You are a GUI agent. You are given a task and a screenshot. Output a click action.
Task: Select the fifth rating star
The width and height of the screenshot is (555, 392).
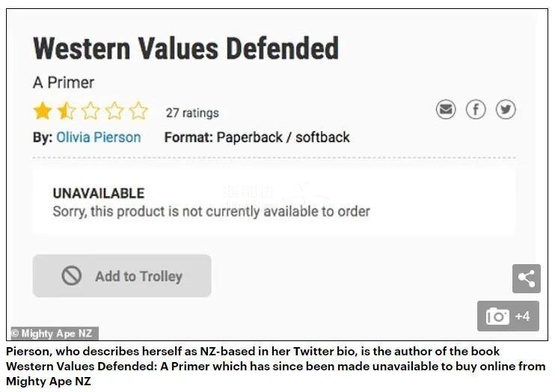138,111
